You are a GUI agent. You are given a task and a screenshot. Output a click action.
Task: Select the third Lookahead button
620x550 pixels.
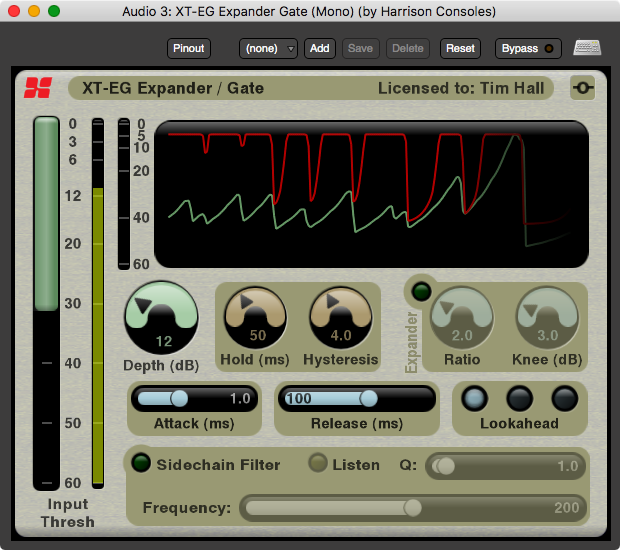coord(565,399)
